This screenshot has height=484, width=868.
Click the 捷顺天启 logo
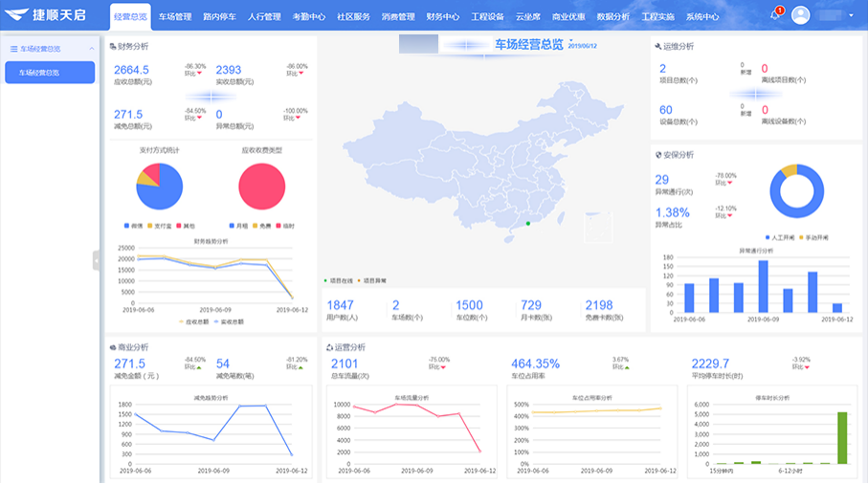(45, 15)
